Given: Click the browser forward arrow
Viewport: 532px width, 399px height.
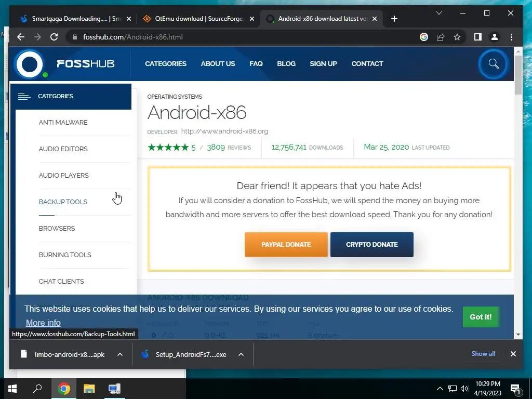Looking at the screenshot, I should coord(37,37).
